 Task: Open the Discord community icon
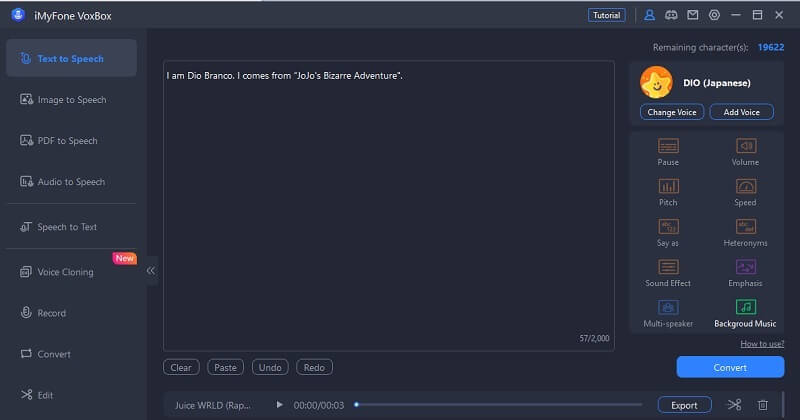coord(671,15)
